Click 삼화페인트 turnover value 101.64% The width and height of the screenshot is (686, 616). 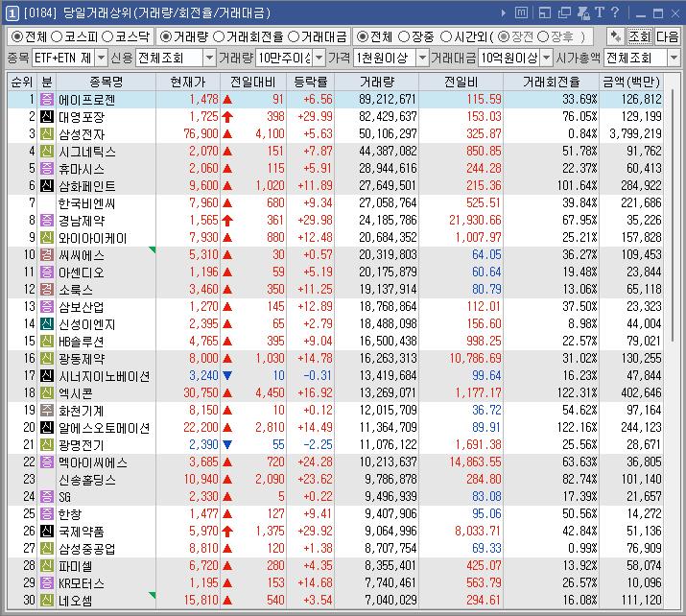click(577, 185)
